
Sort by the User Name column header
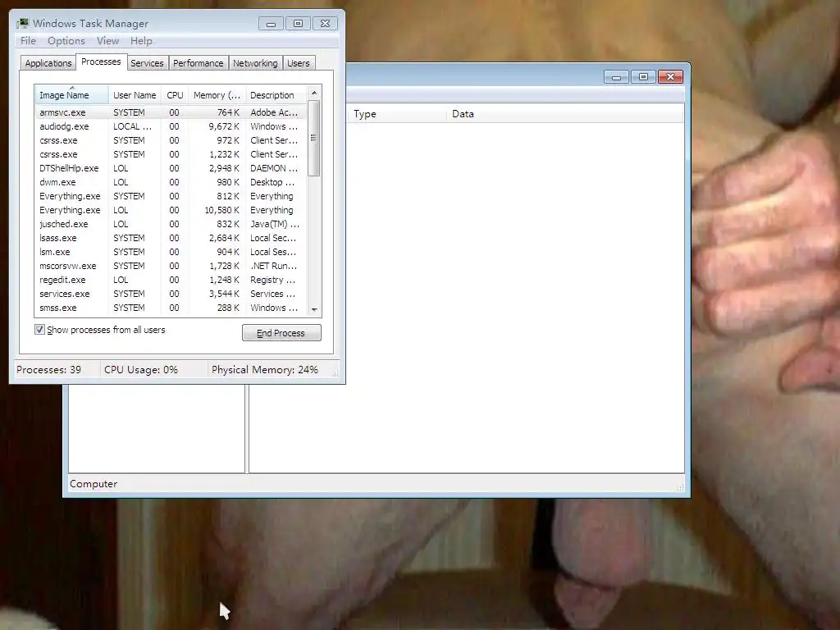[x=135, y=95]
